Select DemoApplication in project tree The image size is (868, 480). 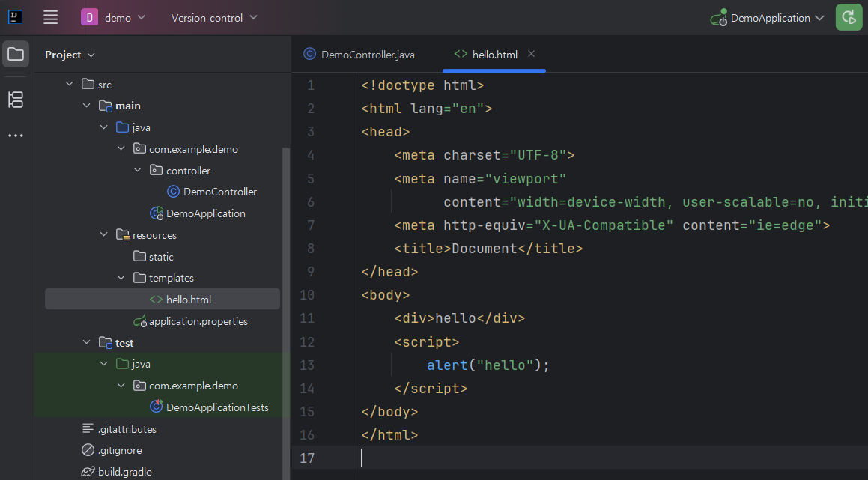pyautogui.click(x=206, y=213)
